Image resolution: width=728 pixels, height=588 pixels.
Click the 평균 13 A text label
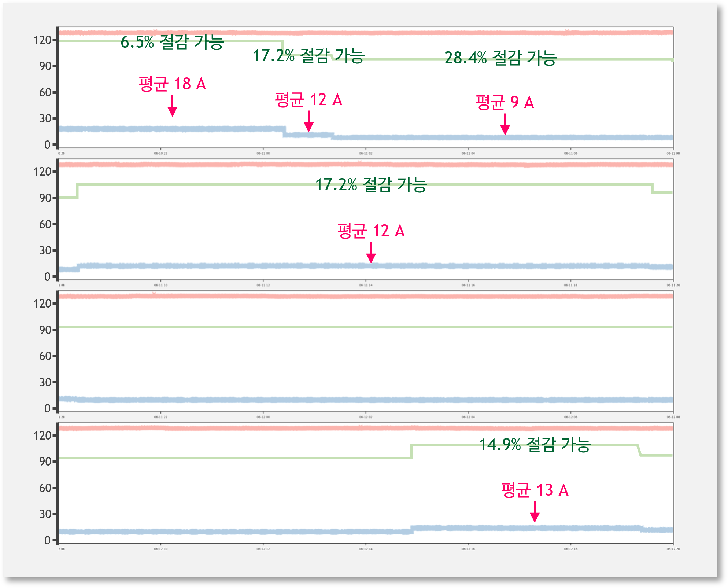click(x=535, y=490)
